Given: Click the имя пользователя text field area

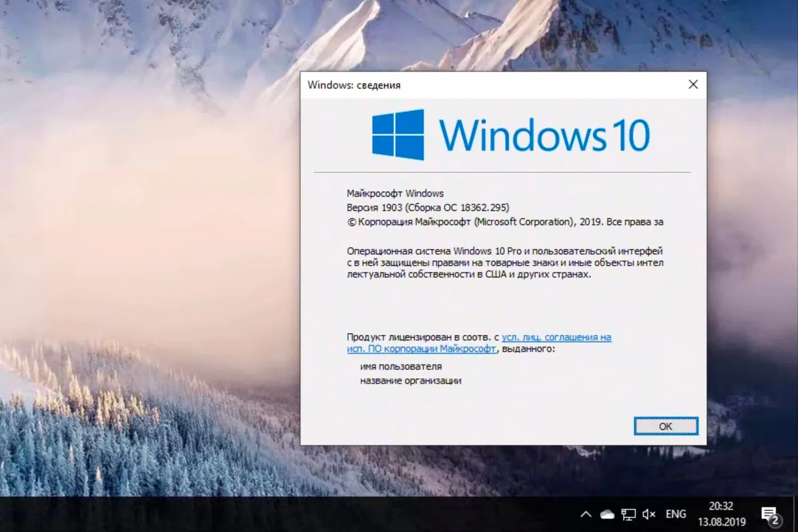Looking at the screenshot, I should [x=401, y=366].
